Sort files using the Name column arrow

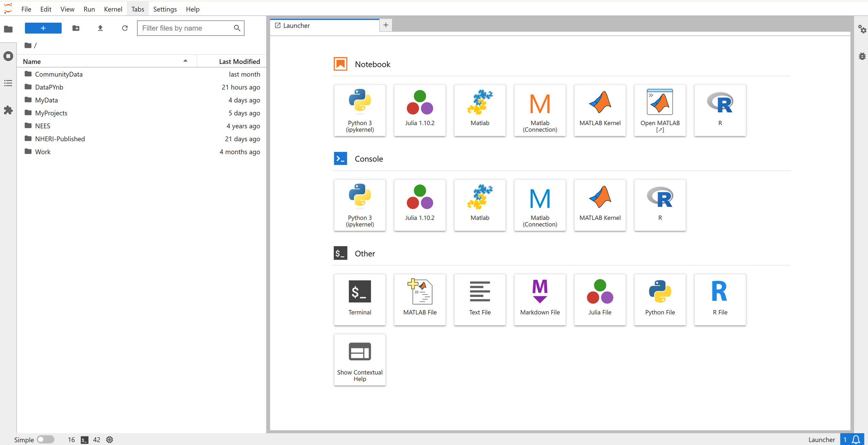pyautogui.click(x=185, y=61)
